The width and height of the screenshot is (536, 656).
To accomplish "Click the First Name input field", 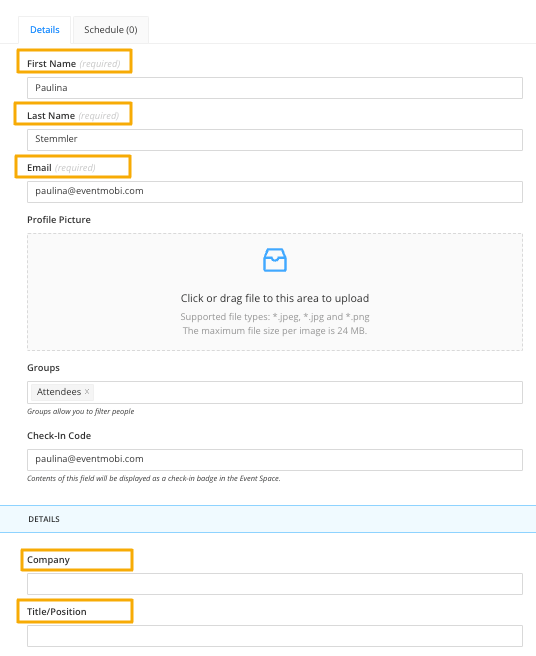I will 275,88.
